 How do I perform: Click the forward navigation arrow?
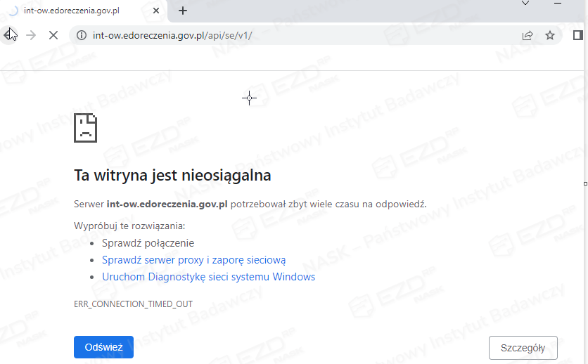pos(31,35)
